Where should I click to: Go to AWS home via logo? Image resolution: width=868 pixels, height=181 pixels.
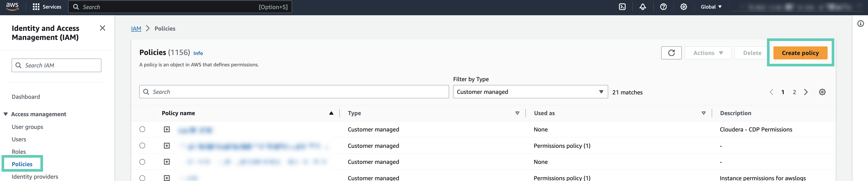point(12,6)
